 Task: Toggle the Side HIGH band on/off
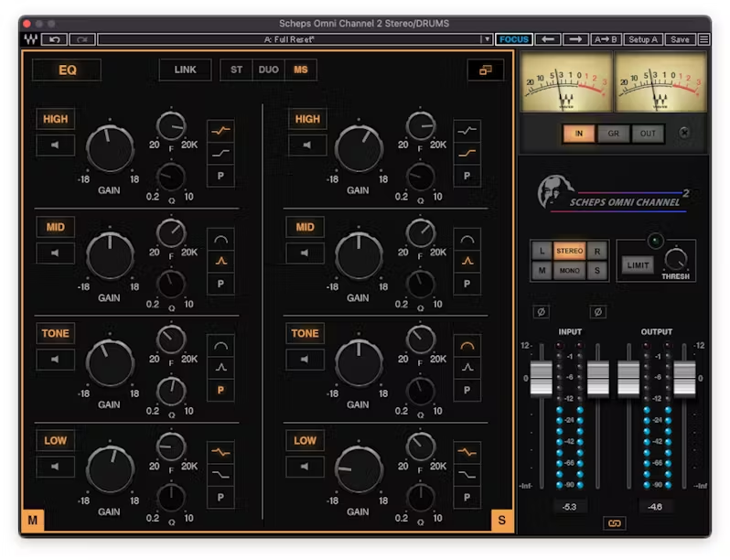[x=307, y=119]
